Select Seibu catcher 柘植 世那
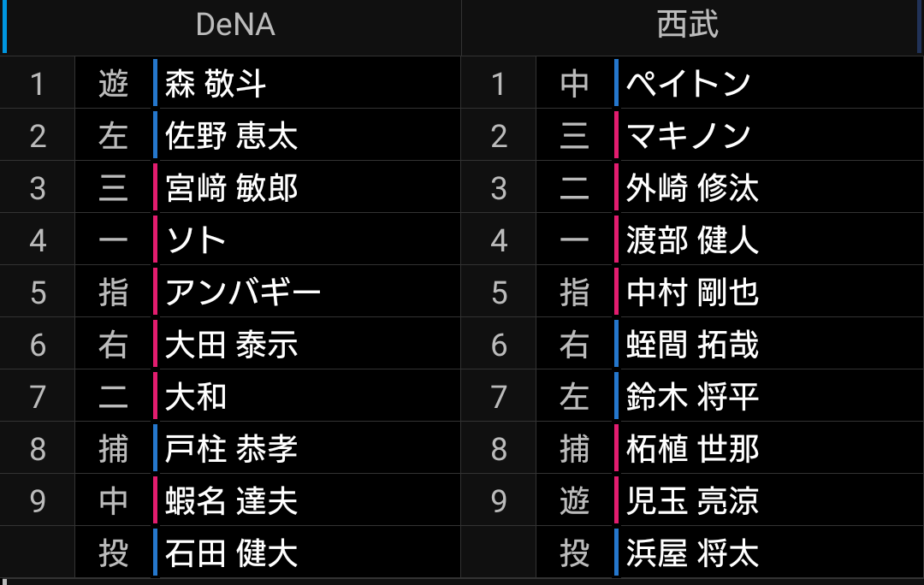 (x=692, y=448)
